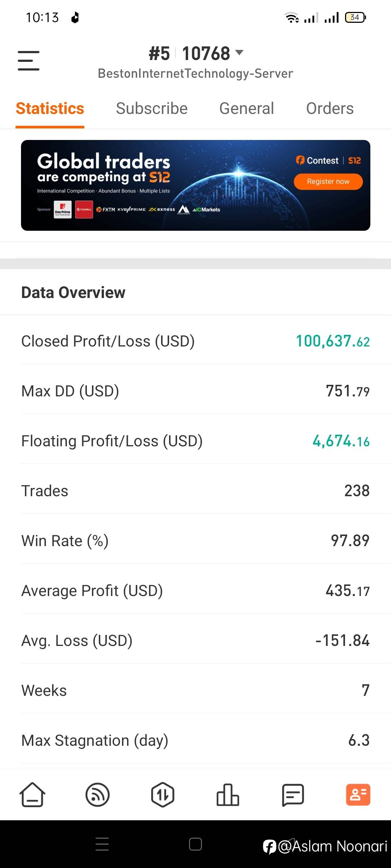Screen dimensions: 391x868
Task: Expand the account 10768 dropdown arrow
Action: point(239,53)
